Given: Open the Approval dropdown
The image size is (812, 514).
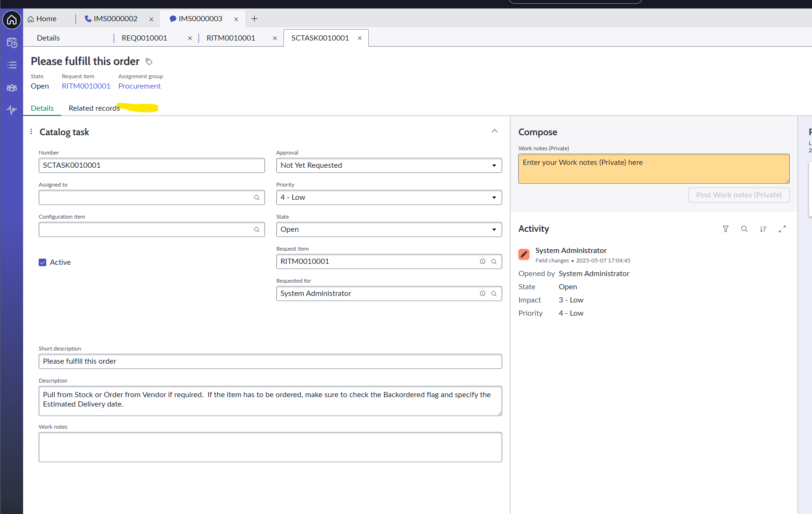Looking at the screenshot, I should [x=494, y=165].
